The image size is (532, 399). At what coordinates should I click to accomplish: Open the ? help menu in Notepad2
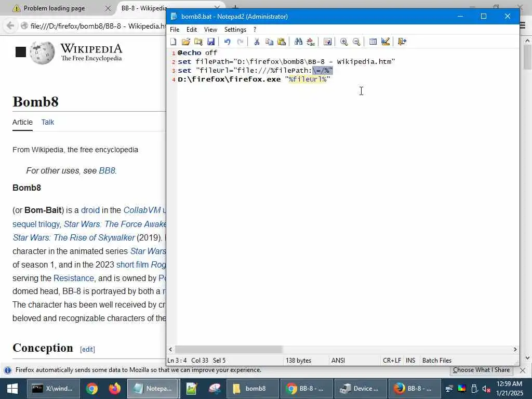(x=255, y=30)
